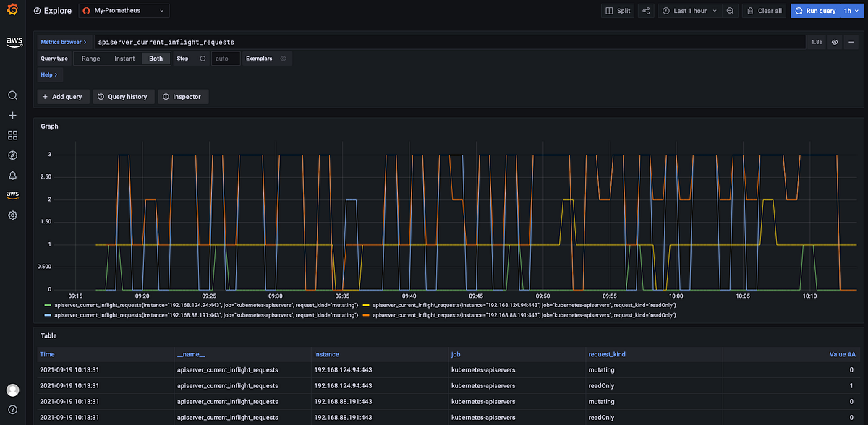Click the Clear all button
The height and width of the screenshot is (425, 868).
coord(764,11)
